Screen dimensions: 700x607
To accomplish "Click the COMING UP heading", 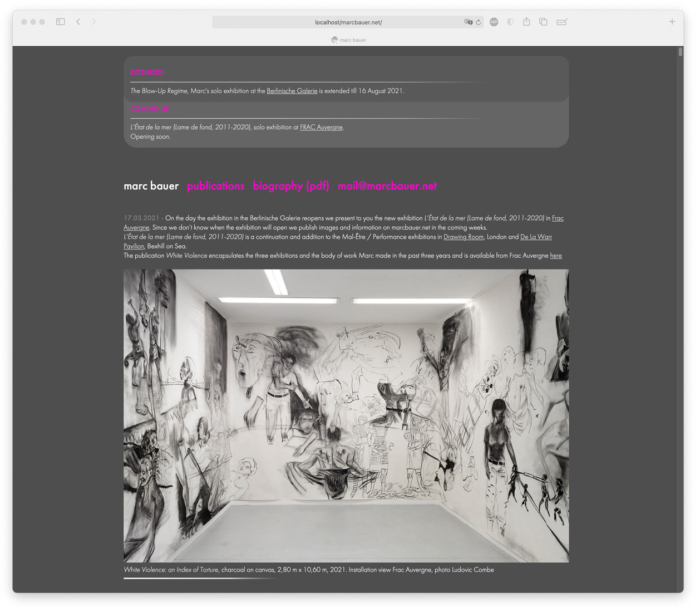I will click(x=149, y=109).
